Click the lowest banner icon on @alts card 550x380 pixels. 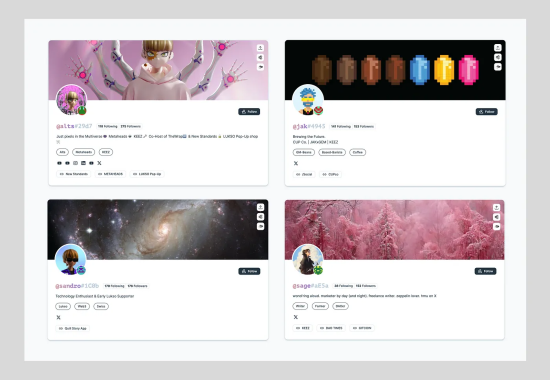pyautogui.click(x=260, y=67)
